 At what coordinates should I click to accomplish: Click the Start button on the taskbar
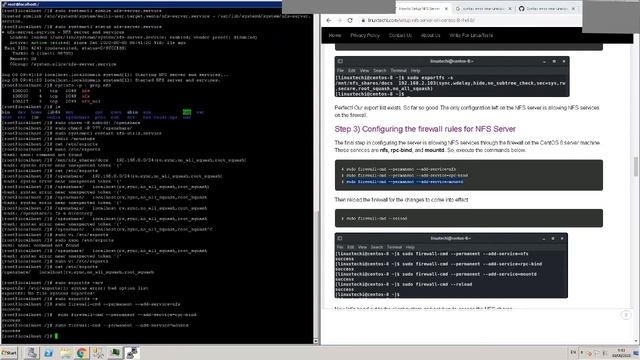9,353
